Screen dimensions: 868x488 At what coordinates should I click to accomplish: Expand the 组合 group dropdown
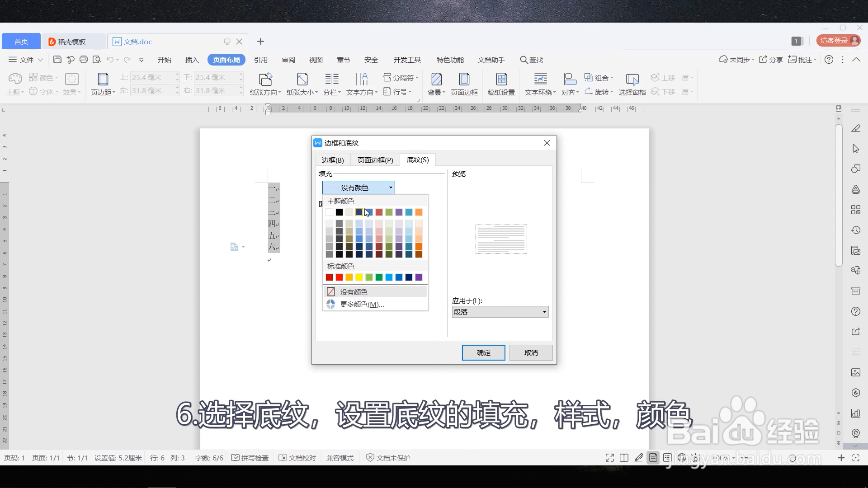599,78
